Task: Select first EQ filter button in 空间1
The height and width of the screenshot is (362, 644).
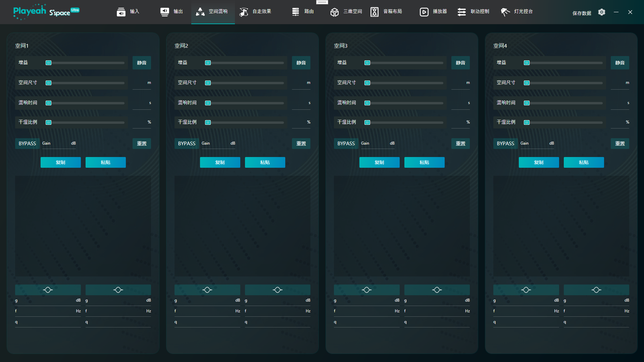Action: [48, 290]
